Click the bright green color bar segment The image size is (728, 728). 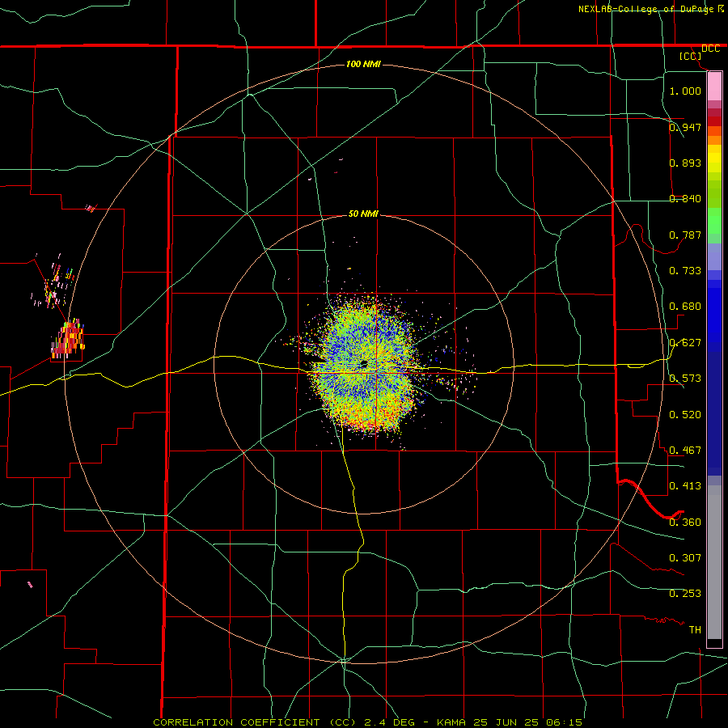(714, 221)
